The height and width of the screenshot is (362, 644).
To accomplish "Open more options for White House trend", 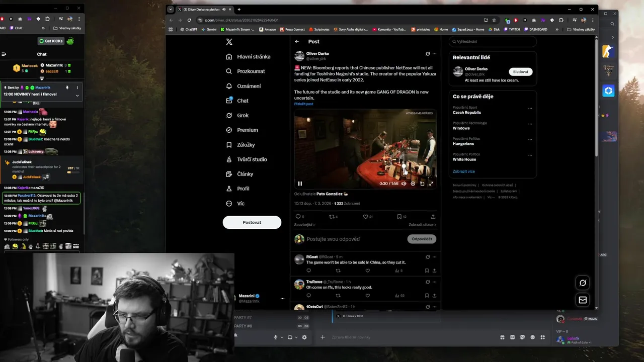I will point(530,155).
